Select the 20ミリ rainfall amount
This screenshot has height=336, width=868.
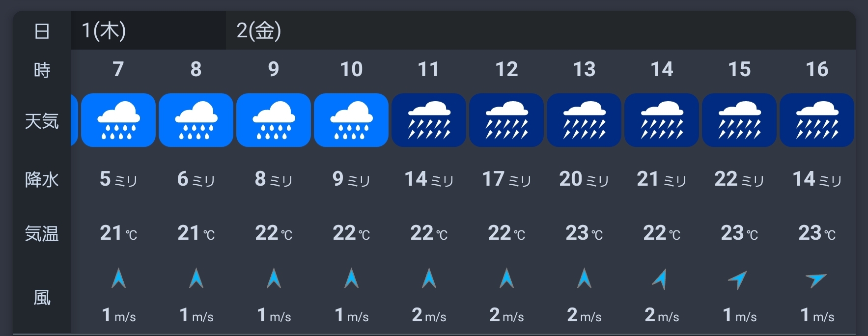(x=584, y=179)
